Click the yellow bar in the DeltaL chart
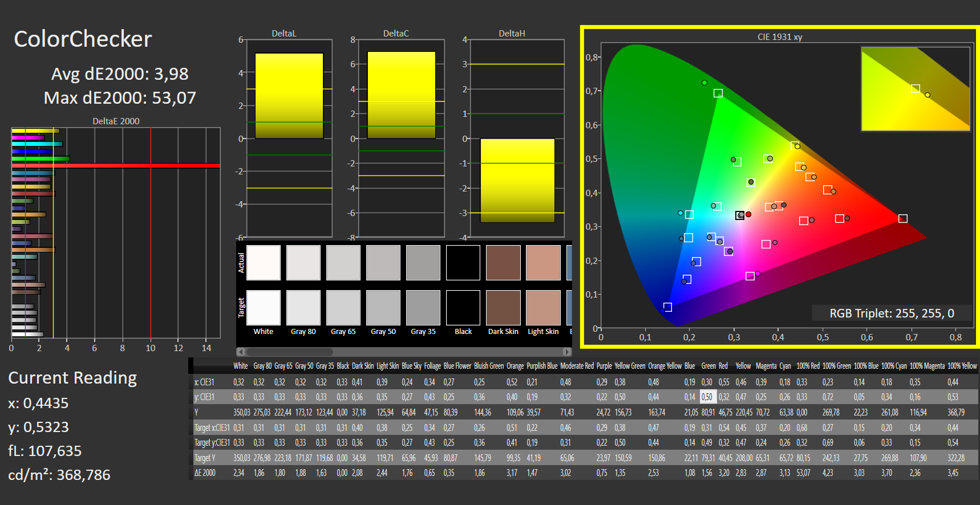Viewport: 980px width, 505px height. (289, 96)
